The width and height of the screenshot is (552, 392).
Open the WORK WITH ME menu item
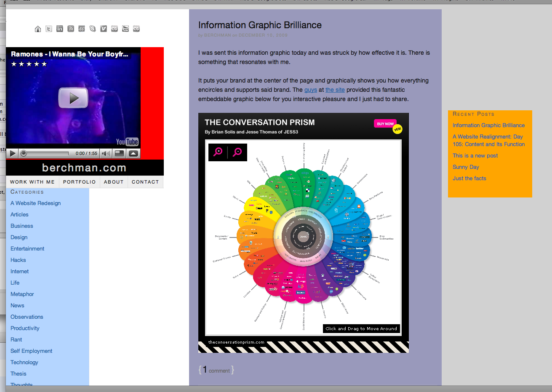[32, 182]
